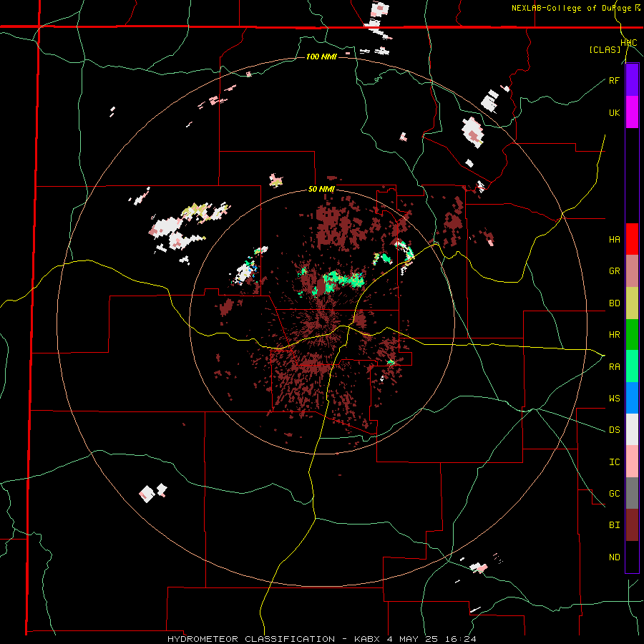644x644 pixels.
Task: Click the UK magenta legend swatch
Action: point(632,112)
